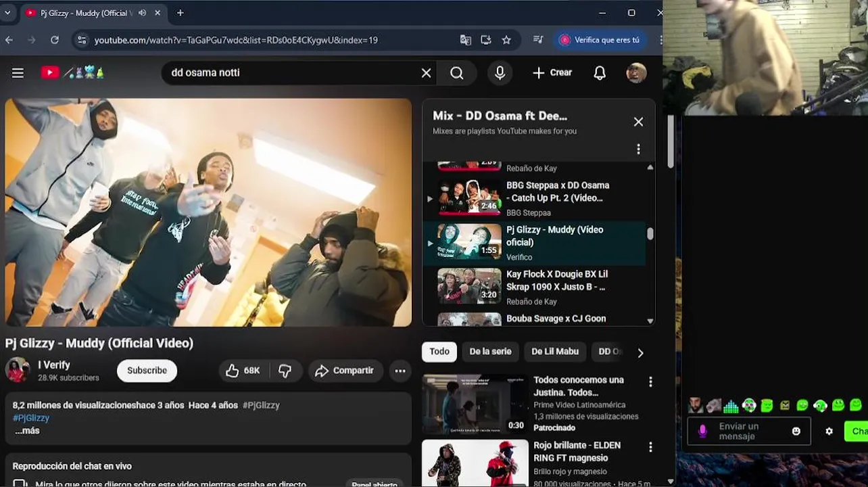Image resolution: width=868 pixels, height=487 pixels.
Task: Open the tab search dropdown arrow
Action: 7,13
